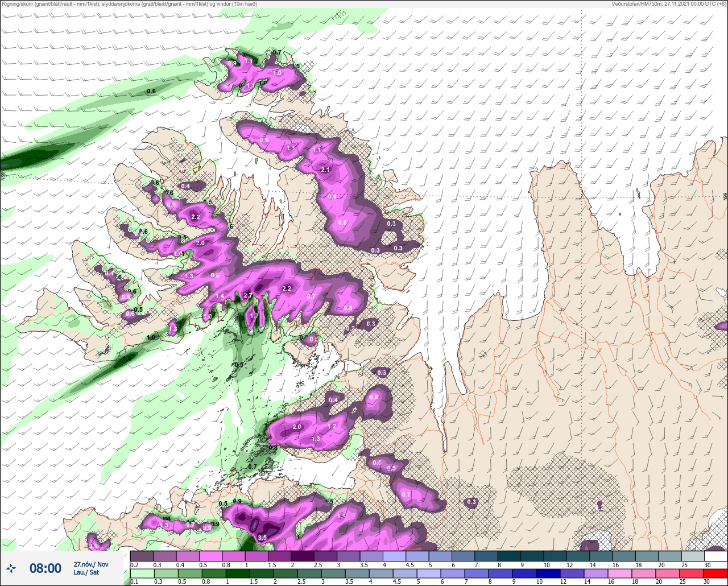Click the "2.7" precipitation value on the map
This screenshot has width=728, height=586.
pos(248,296)
